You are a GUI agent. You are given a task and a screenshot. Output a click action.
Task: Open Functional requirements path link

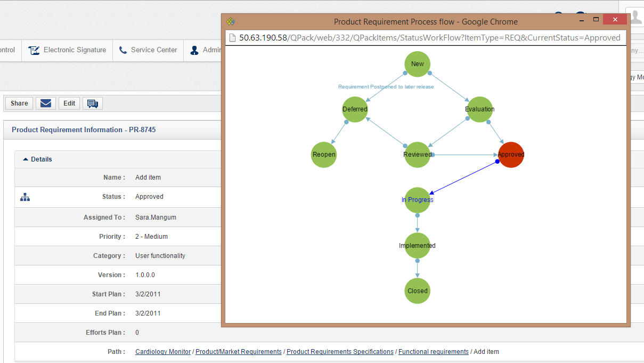tap(434, 352)
